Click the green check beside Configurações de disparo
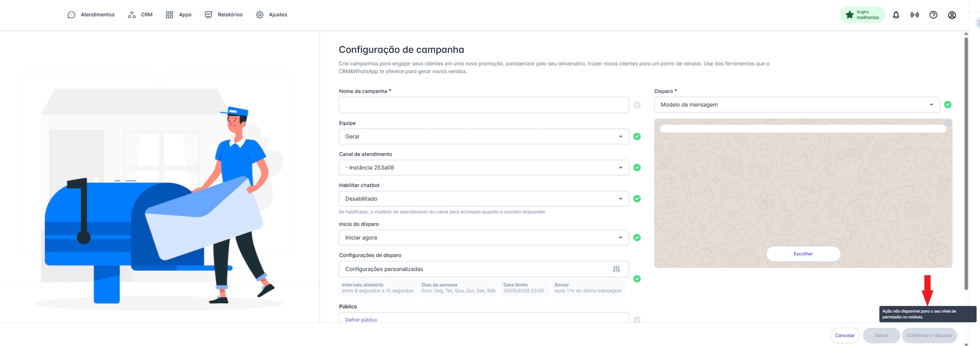This screenshot has height=346, width=980. pyautogui.click(x=637, y=279)
